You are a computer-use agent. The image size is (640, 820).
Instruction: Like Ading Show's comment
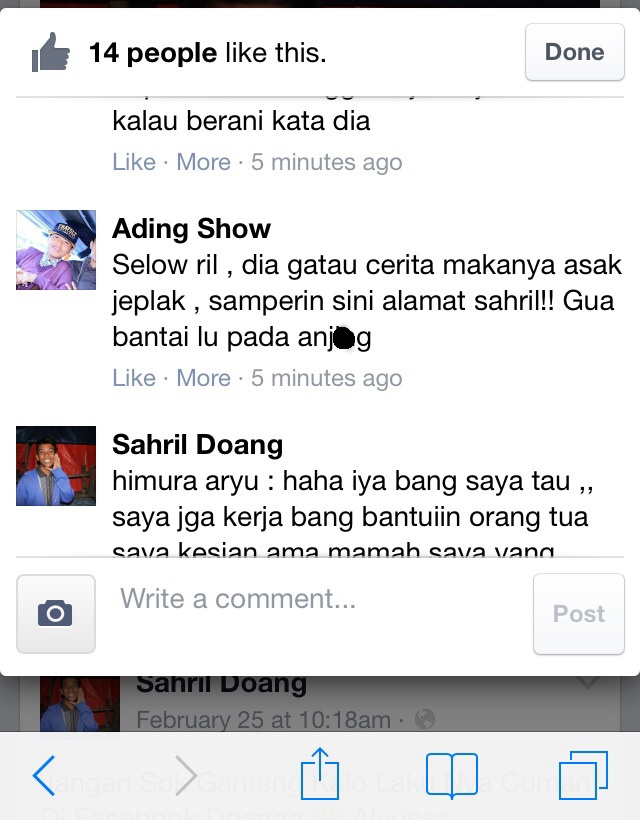pos(134,378)
